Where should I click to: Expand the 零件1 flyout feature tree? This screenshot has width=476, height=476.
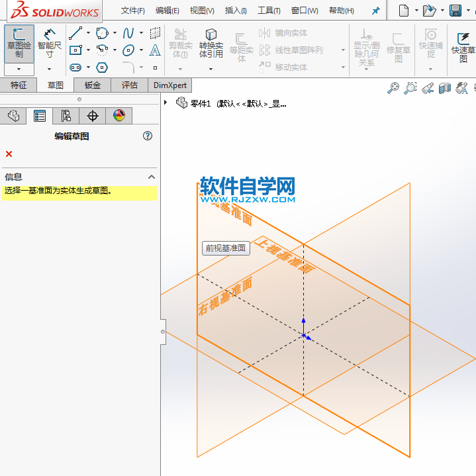click(166, 103)
